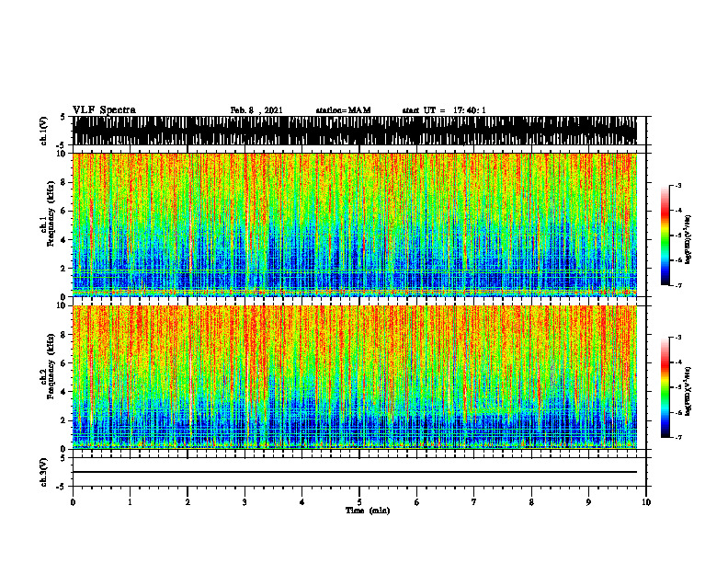Click the ch.1 voltage waveform strip
Image resolution: width=728 pixels, height=563 pixels.
[x=355, y=131]
